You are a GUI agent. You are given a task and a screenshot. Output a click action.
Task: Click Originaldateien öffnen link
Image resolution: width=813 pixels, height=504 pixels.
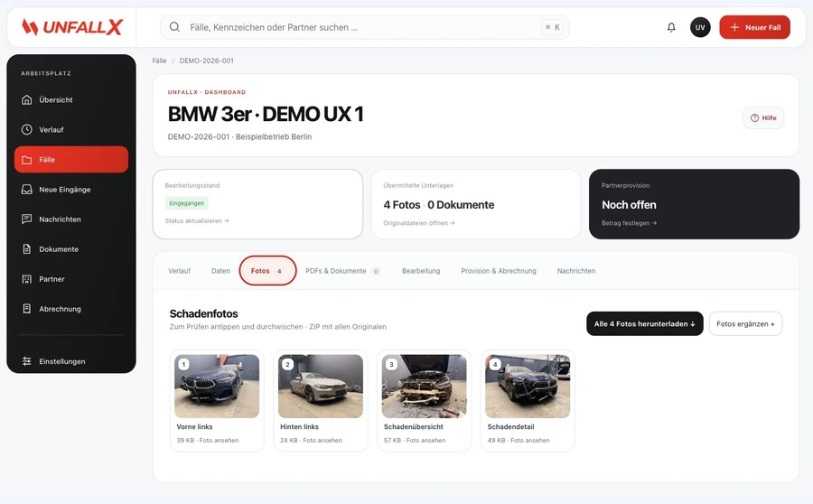tap(419, 223)
